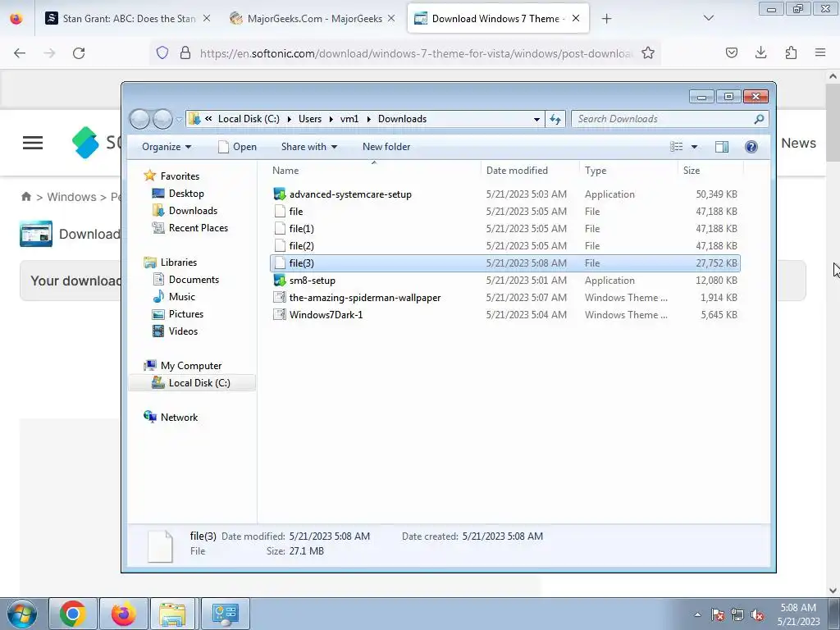Viewport: 840px width, 630px height.
Task: Click New folder button
Action: 386,147
